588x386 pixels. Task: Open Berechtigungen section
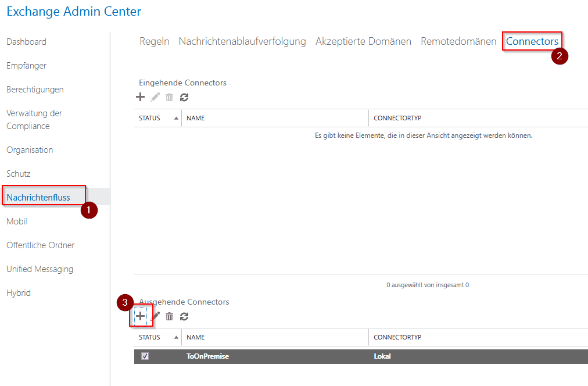(x=35, y=90)
